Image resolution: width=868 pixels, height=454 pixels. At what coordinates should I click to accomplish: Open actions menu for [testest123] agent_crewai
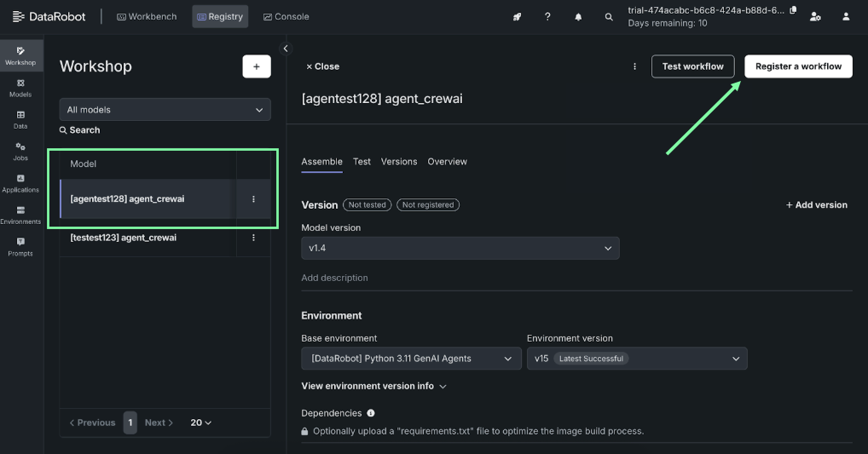253,238
